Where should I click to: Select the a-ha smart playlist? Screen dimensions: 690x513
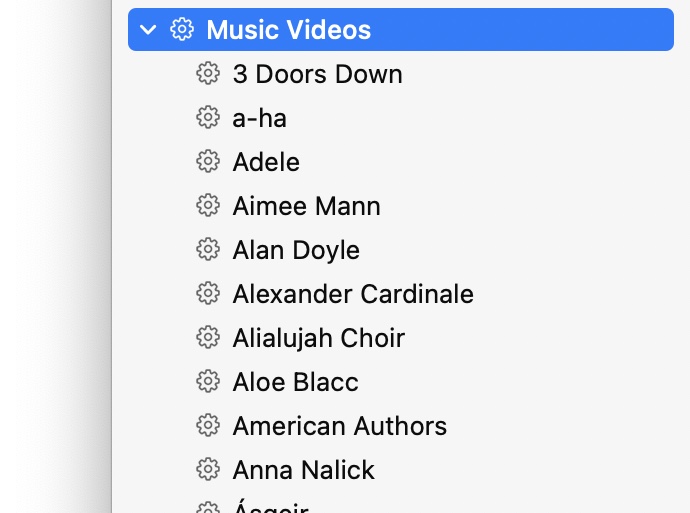pos(259,118)
